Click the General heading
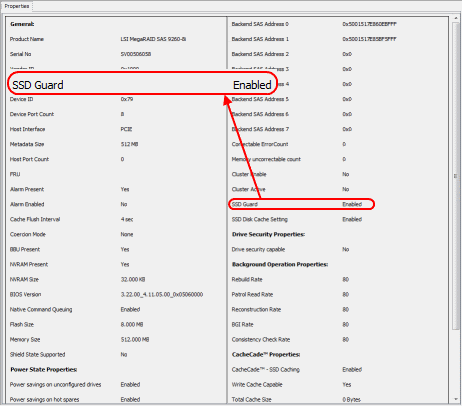This screenshot has width=462, height=406. click(22, 24)
